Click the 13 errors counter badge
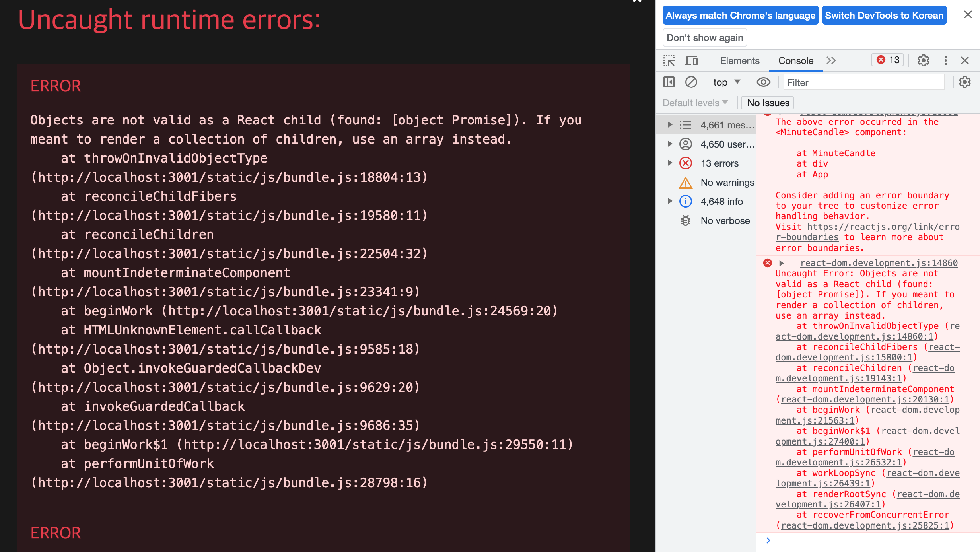Image resolution: width=980 pixels, height=552 pixels. click(888, 60)
